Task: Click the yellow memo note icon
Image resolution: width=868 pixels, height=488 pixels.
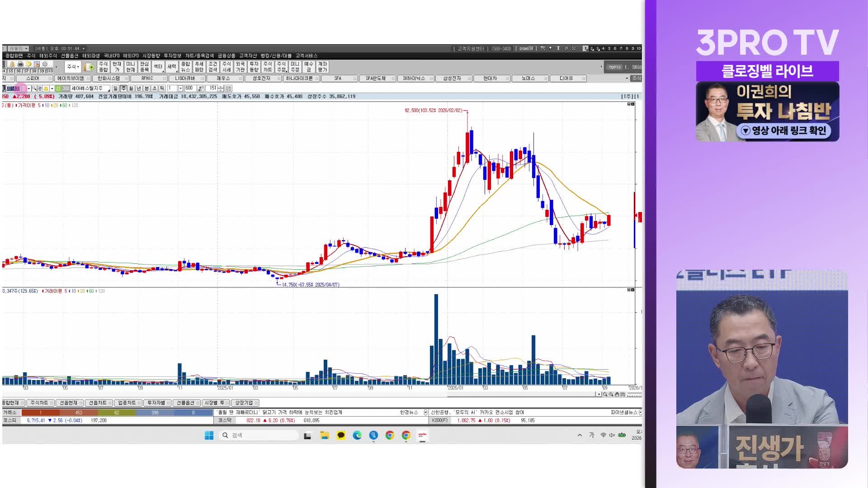Action: click(x=28, y=64)
